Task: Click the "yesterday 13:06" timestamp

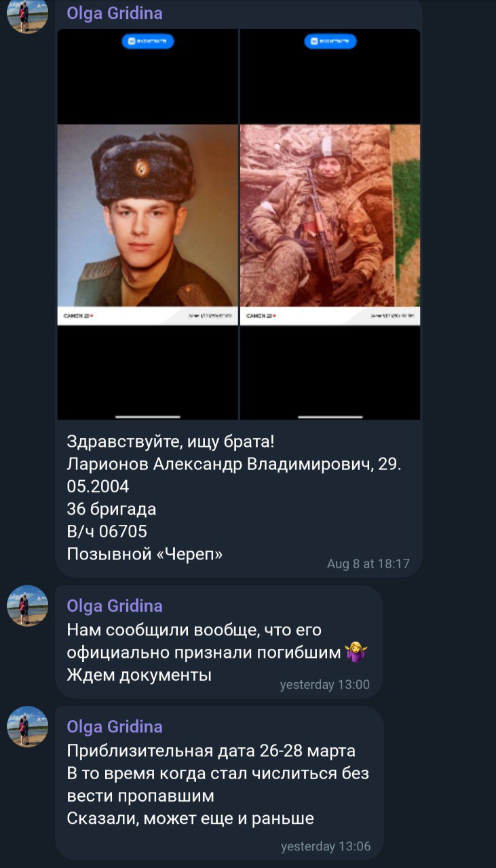Action: tap(326, 846)
